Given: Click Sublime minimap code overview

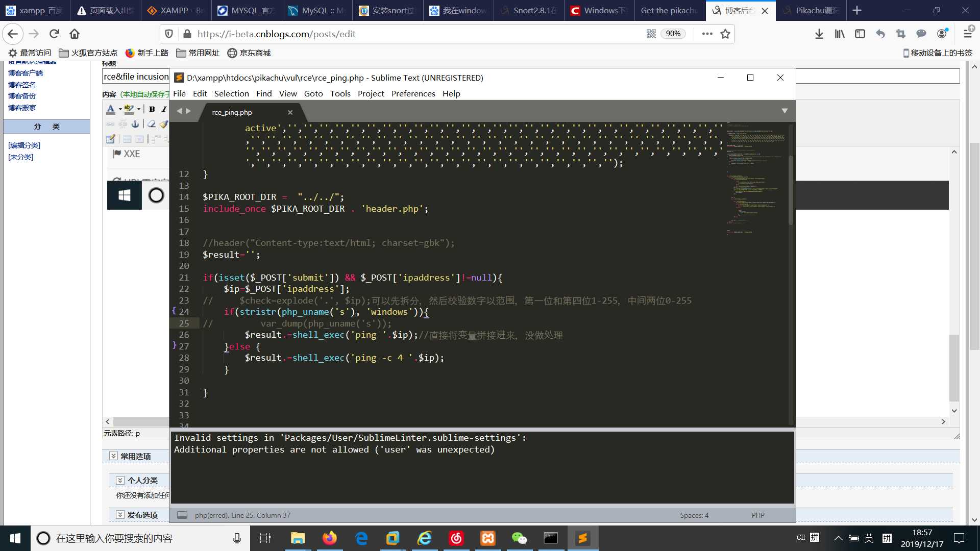Looking at the screenshot, I should (x=755, y=179).
